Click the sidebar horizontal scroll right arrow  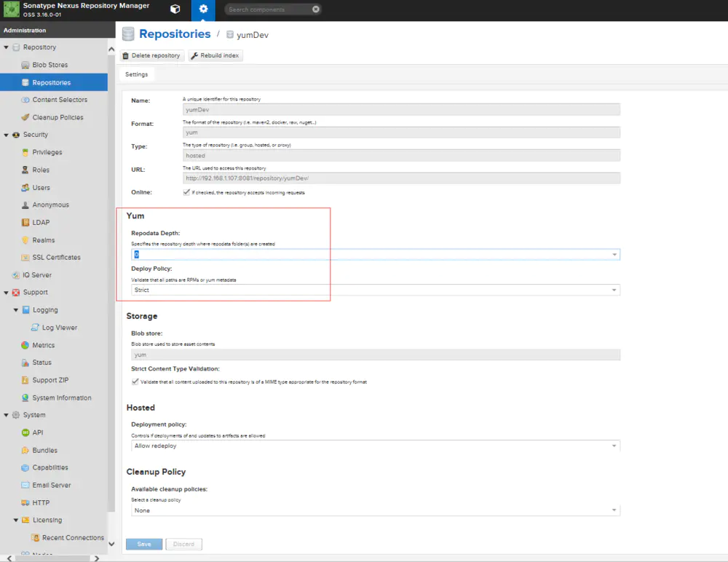pos(97,558)
